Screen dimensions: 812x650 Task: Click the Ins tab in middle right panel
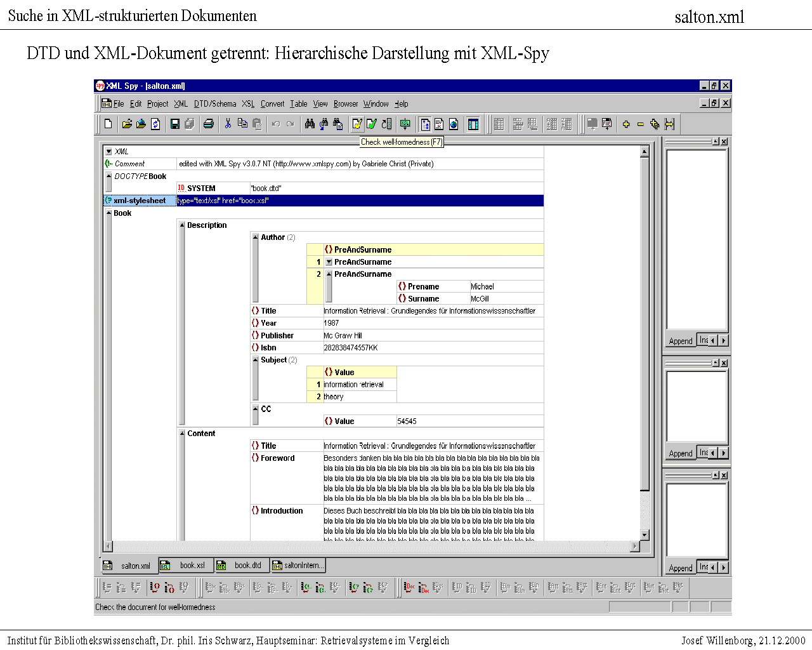pos(703,453)
